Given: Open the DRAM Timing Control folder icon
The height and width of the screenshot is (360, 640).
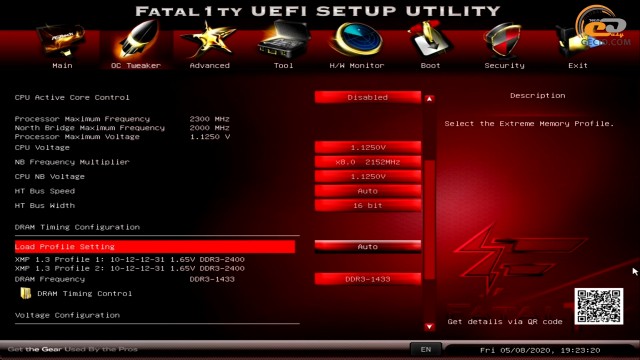Looking at the screenshot, I should pos(26,293).
